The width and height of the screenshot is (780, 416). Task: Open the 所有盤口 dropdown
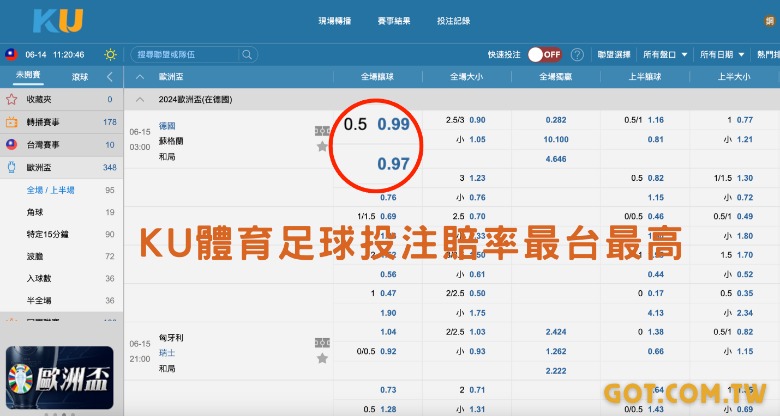[665, 55]
